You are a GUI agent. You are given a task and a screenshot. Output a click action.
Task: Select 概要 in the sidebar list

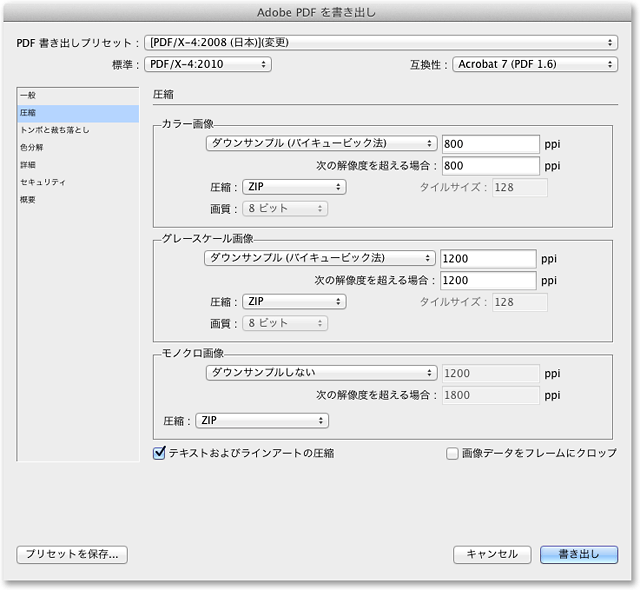click(28, 200)
